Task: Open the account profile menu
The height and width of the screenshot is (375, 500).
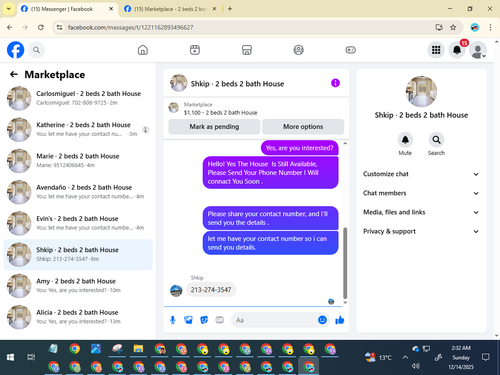Action: click(x=478, y=50)
